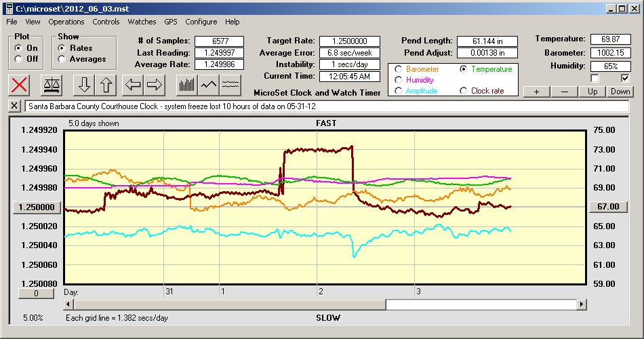644x339 pixels.
Task: Click the left arrow toolbar icon
Action: [133, 85]
